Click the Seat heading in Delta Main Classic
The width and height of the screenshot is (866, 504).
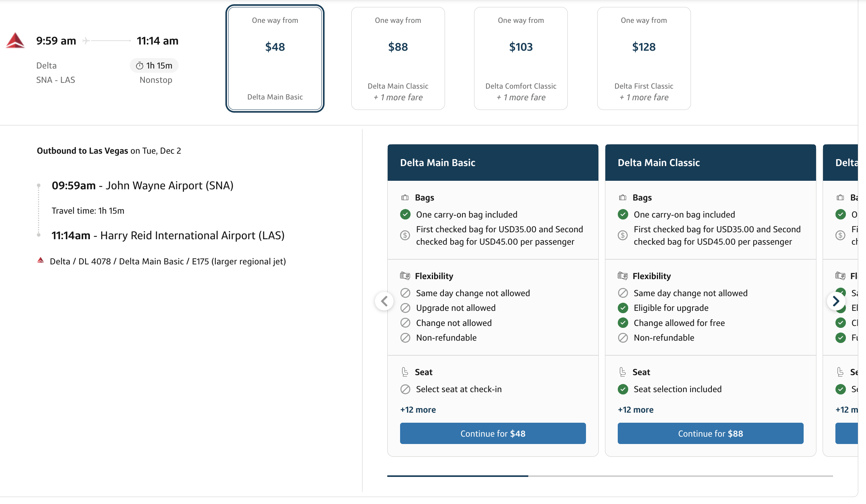(x=641, y=372)
